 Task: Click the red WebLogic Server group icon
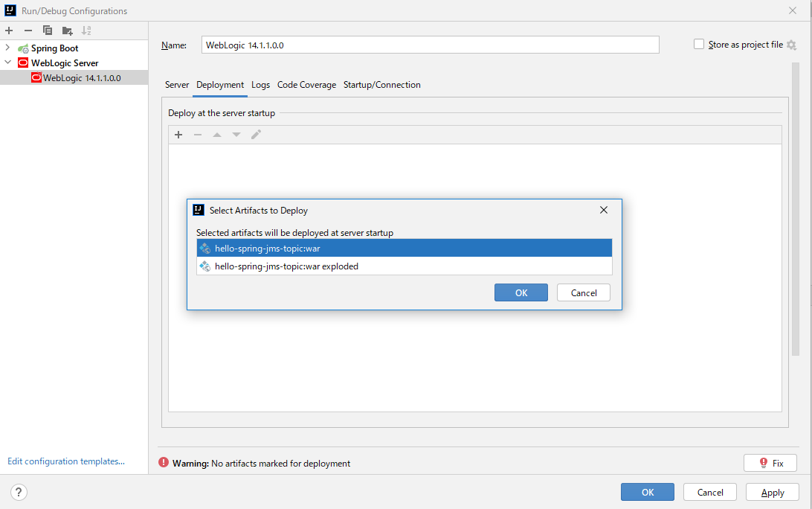click(23, 63)
